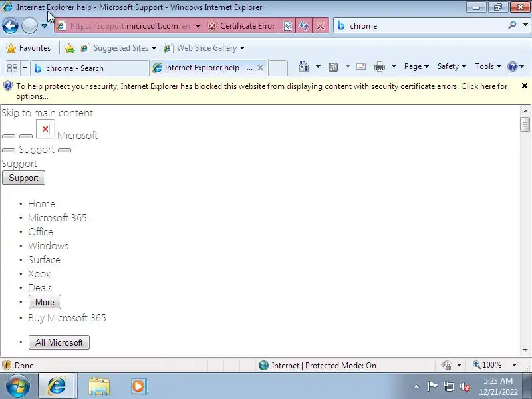Close the Internet Explorer help tab
Screen dimensions: 532x399
pos(260,68)
